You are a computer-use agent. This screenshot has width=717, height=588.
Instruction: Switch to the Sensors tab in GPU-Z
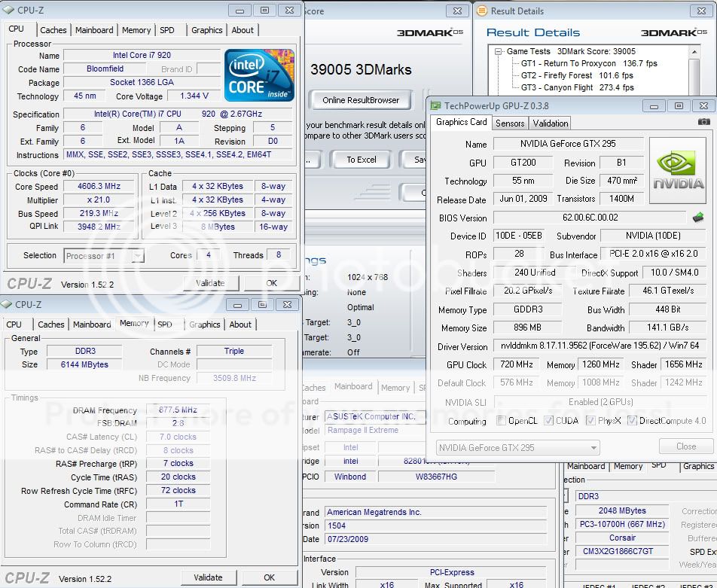tap(510, 123)
